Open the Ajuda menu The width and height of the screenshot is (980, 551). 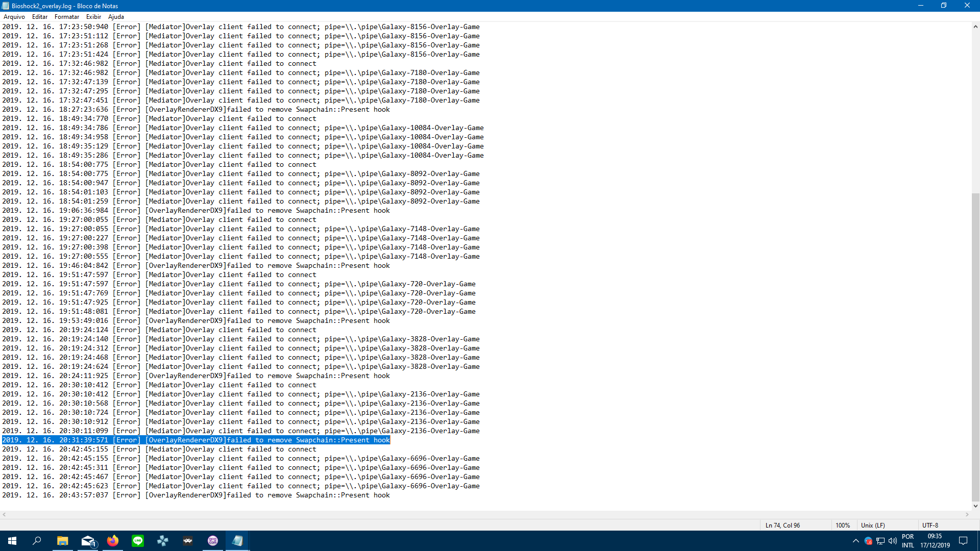pos(116,17)
